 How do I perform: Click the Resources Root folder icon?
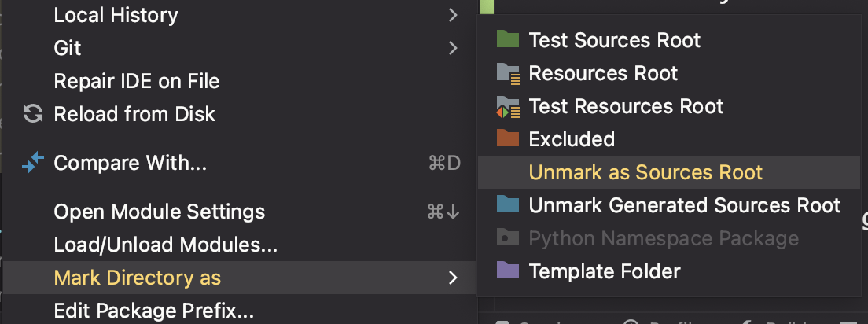point(508,73)
